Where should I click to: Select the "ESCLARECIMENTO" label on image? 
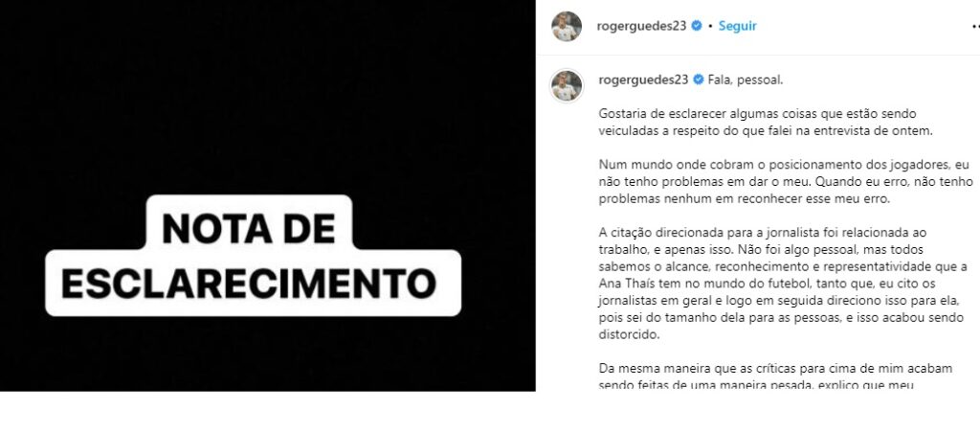coord(249,283)
